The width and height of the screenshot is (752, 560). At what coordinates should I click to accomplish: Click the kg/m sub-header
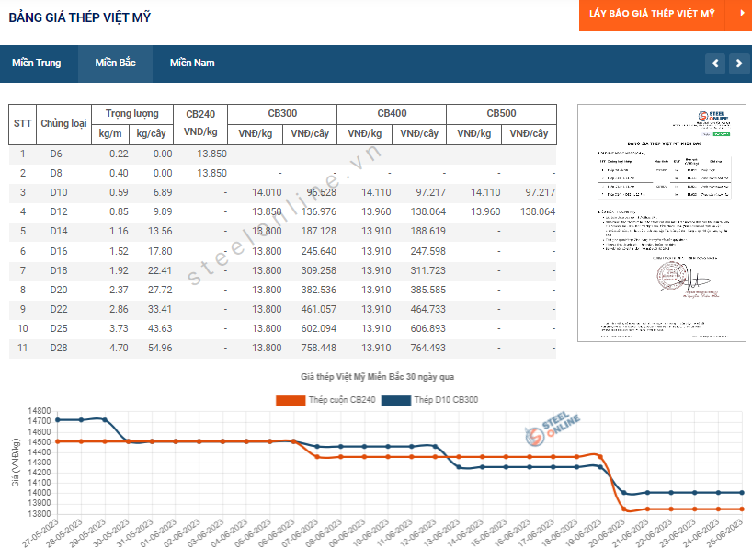110,134
